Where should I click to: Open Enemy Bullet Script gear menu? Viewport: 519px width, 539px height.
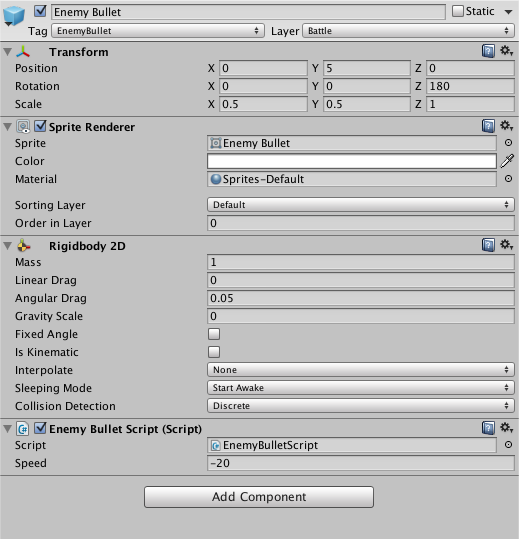tap(507, 428)
